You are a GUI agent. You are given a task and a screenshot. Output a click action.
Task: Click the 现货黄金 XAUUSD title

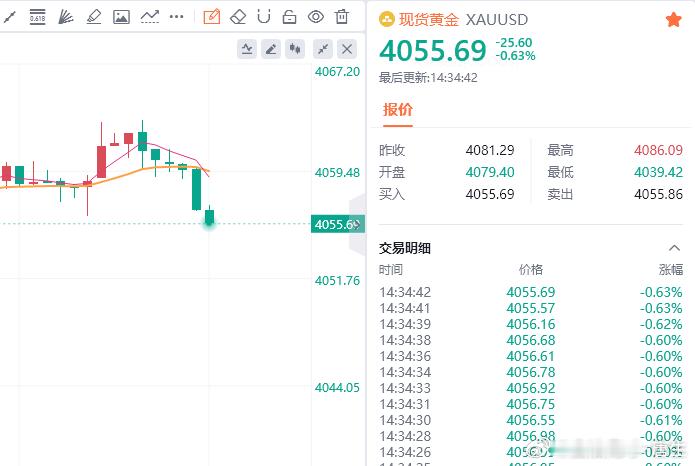(x=463, y=20)
